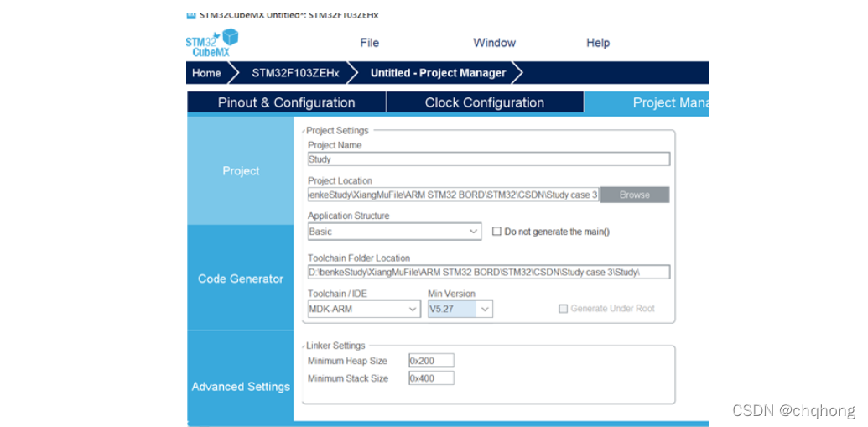Select the Project side section
The height and width of the screenshot is (427, 868).
click(241, 171)
